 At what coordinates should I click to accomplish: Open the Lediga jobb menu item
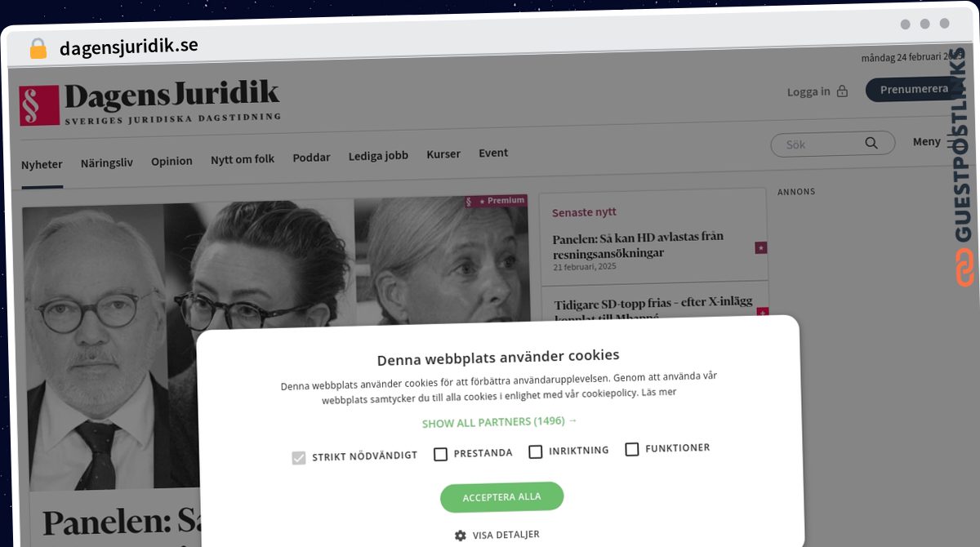[x=378, y=156]
